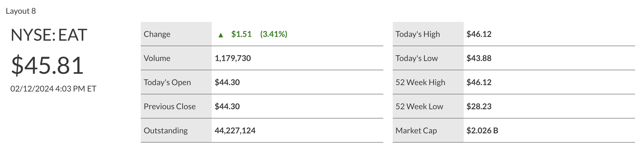Click the Today's Low value $43.88

click(479, 58)
